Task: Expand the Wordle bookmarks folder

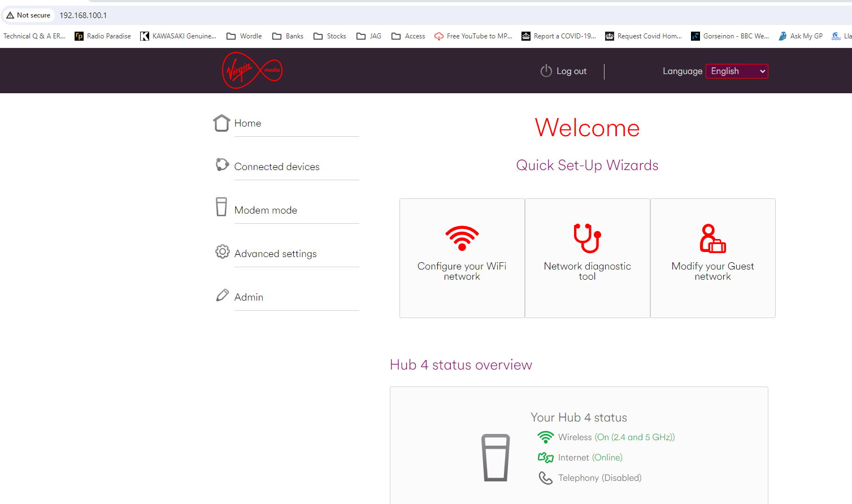Action: click(x=244, y=36)
